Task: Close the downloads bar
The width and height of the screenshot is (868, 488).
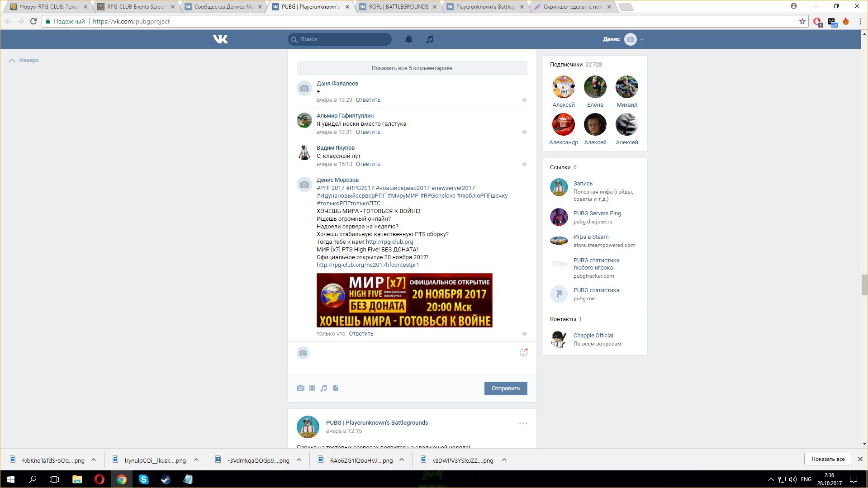Action: click(860, 459)
